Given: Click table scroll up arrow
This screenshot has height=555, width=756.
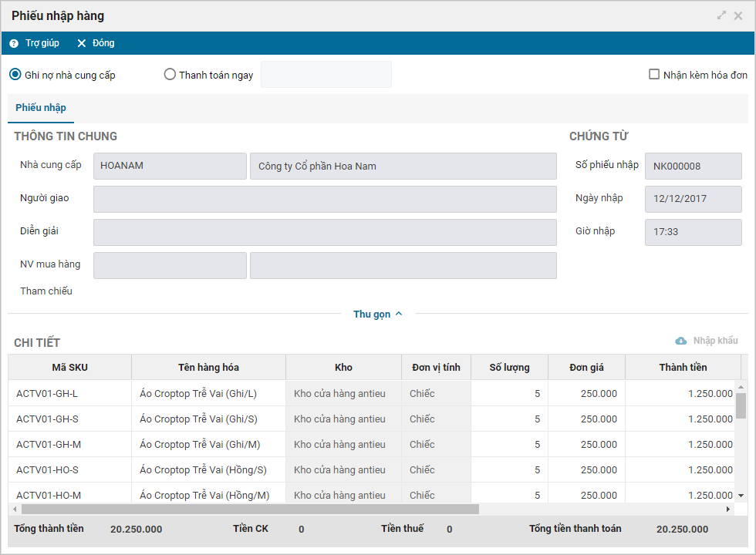Looking at the screenshot, I should click(741, 387).
